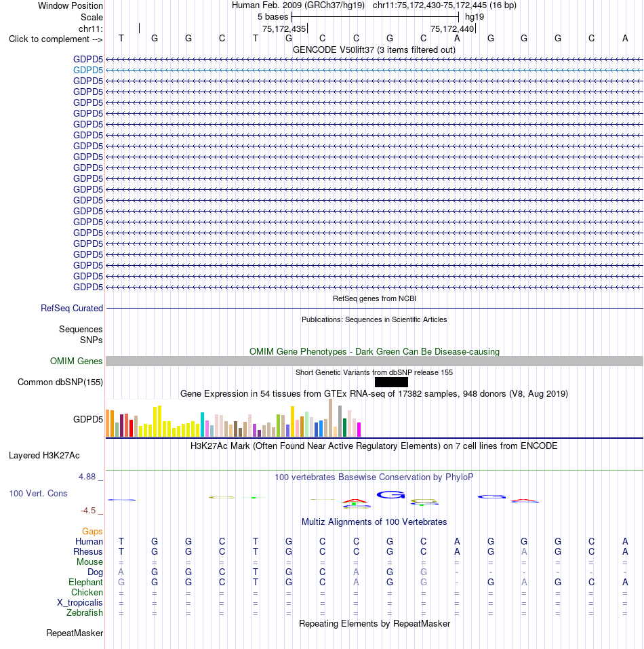The width and height of the screenshot is (644, 649).
Task: Click GDPD5 label beside the expression bar chart
Action: pos(88,420)
